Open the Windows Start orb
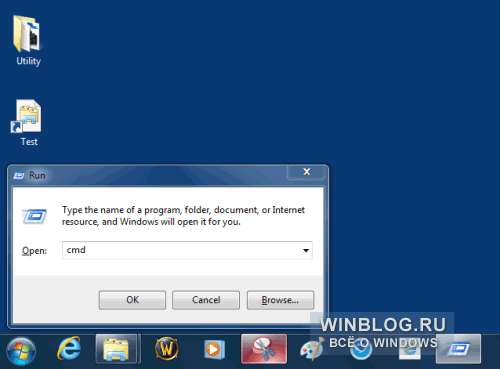 [21, 350]
